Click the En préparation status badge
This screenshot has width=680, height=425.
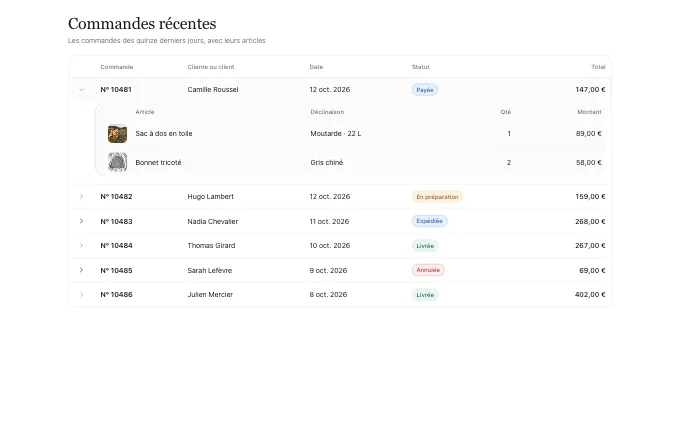(437, 197)
